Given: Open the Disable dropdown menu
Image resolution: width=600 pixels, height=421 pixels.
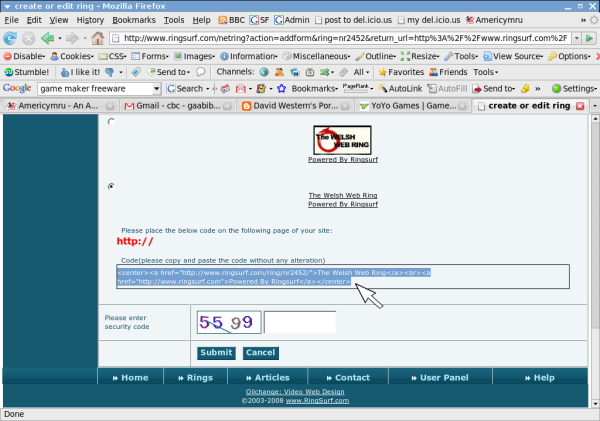Looking at the screenshot, I should (x=24, y=56).
